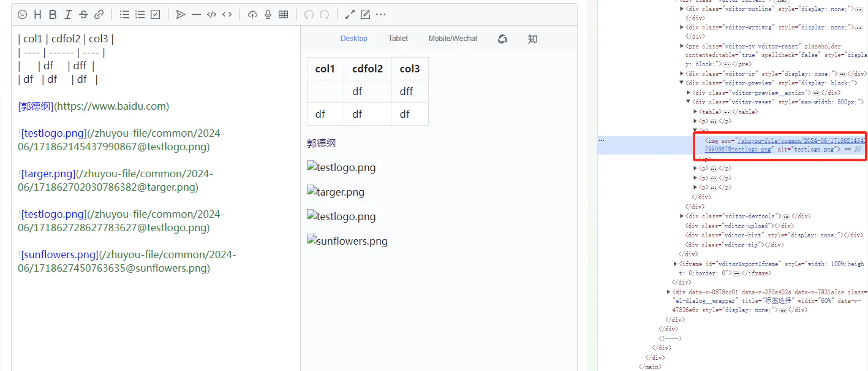The image size is (868, 371).
Task: Insert a task checklist item
Action: pyautogui.click(x=155, y=14)
